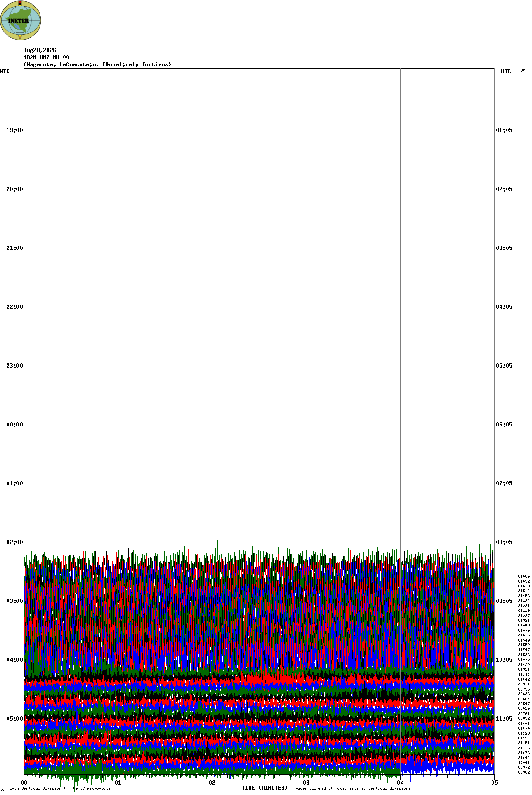
Task: Click the DC offset value 81040
Action: click(x=524, y=758)
